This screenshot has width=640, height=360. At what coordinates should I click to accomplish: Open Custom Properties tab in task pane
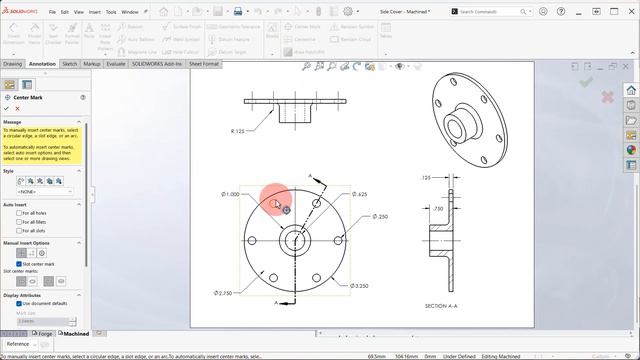[631, 165]
